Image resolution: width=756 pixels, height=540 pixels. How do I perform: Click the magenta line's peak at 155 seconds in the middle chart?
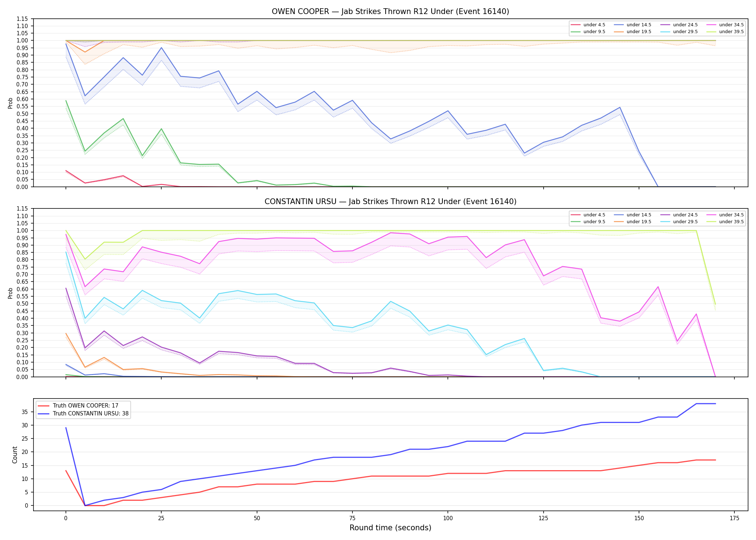(x=658, y=287)
